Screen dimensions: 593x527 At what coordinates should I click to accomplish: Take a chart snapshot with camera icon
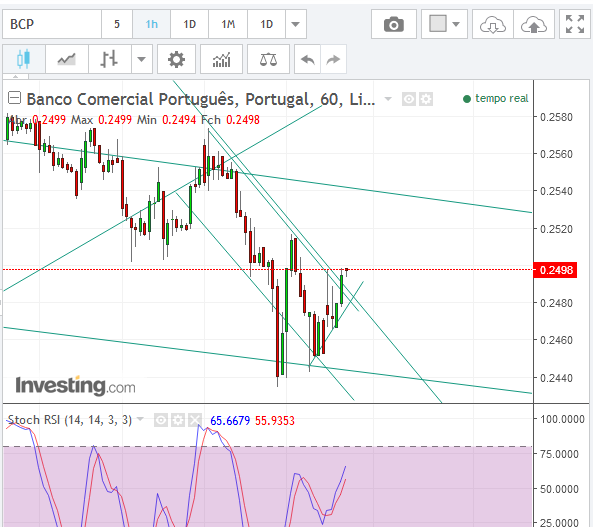tap(394, 25)
